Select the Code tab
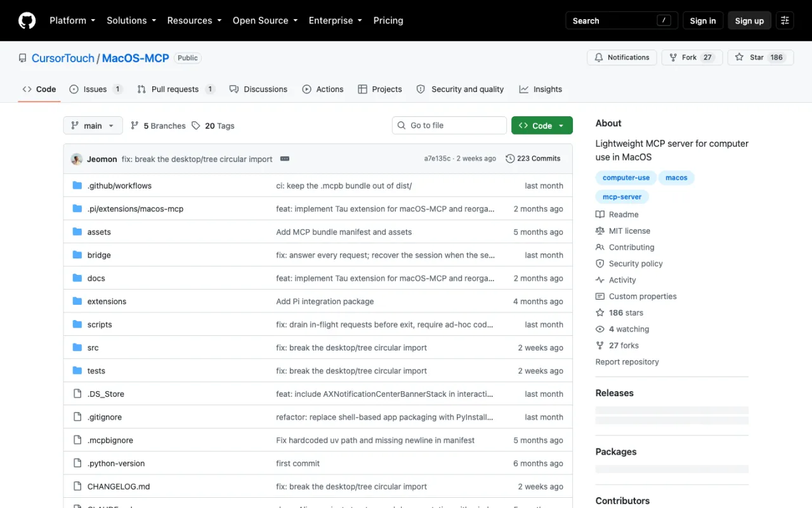Screen dimensions: 812x508 39,89
